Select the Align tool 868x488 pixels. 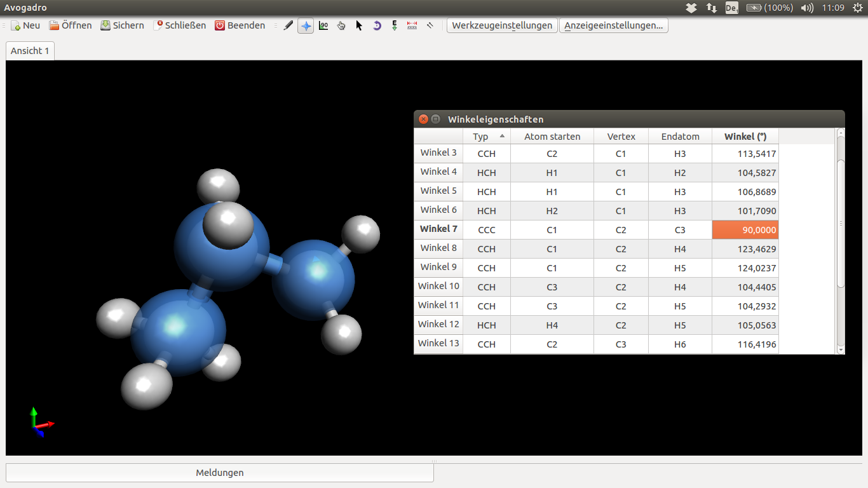(x=430, y=25)
